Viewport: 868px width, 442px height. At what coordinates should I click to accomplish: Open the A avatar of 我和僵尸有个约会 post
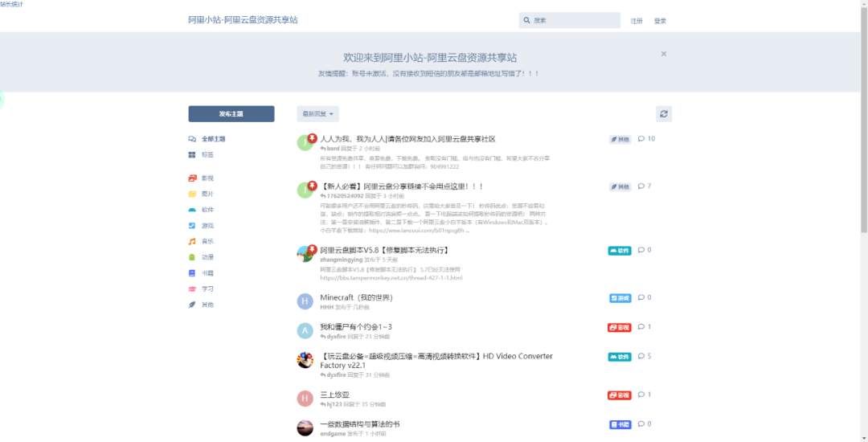pos(305,331)
